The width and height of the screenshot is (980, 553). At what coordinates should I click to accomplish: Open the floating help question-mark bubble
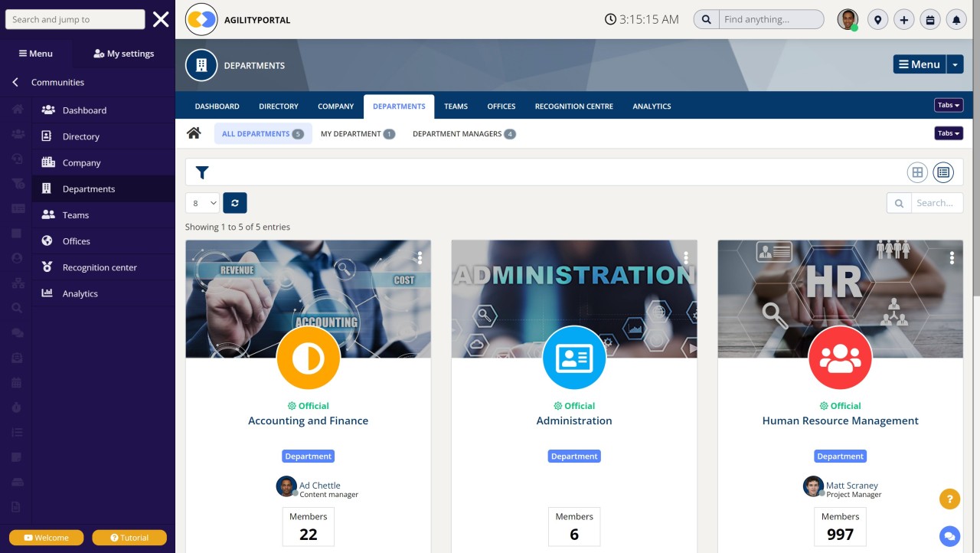pyautogui.click(x=949, y=499)
